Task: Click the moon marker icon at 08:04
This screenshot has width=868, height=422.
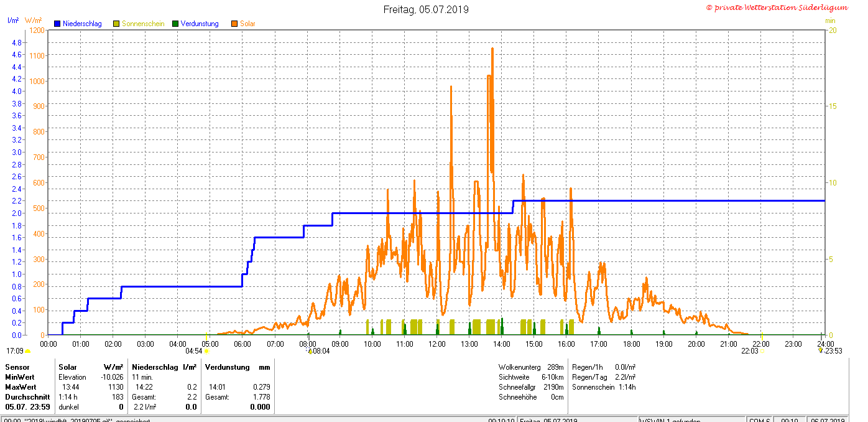Action: 310,351
